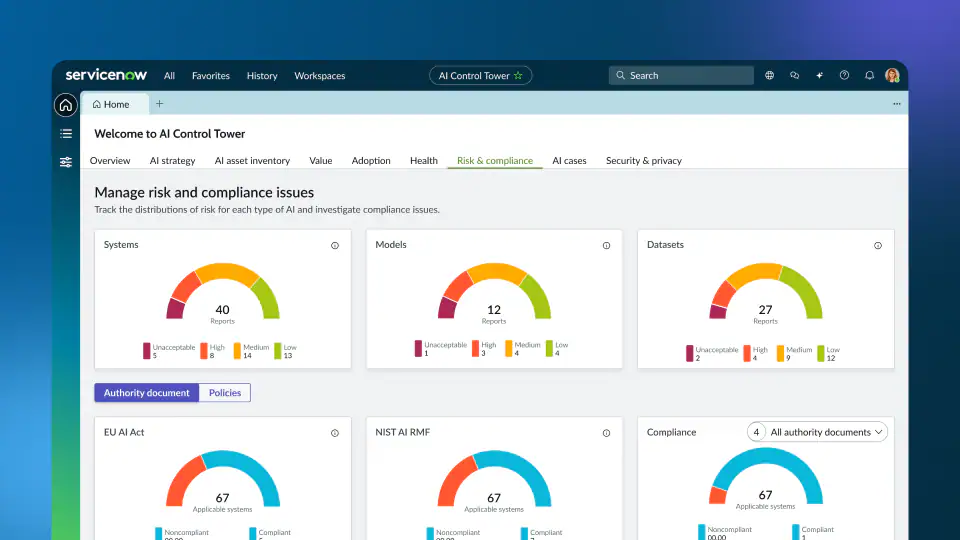Image resolution: width=960 pixels, height=540 pixels.
Task: Open the three-dot more options menu
Action: coord(896,104)
